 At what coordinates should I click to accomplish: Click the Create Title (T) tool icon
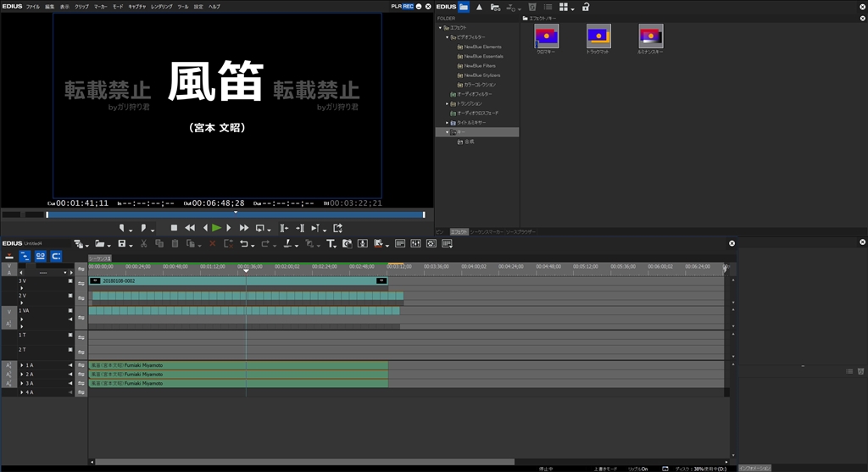point(331,244)
